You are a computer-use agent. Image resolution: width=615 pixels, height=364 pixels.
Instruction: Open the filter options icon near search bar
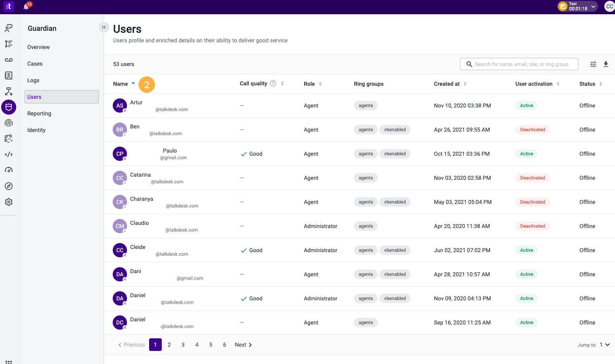point(593,64)
